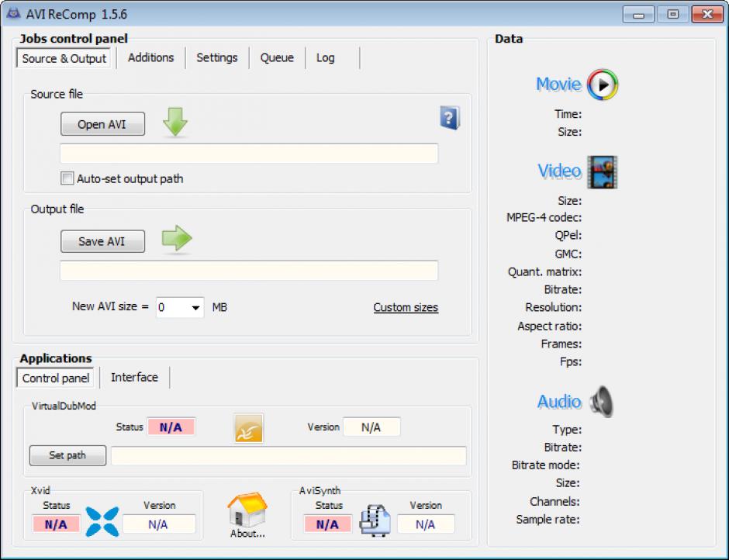729x560 pixels.
Task: Switch to the Queue tab
Action: click(x=277, y=57)
